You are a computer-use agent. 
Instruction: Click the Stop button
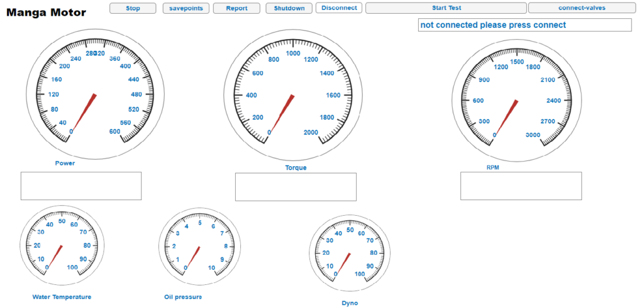point(133,8)
